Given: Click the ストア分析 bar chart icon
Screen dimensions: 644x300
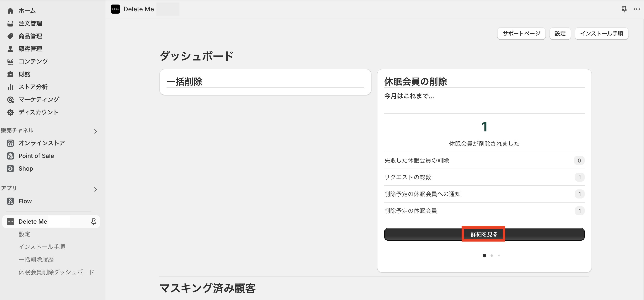Looking at the screenshot, I should [x=10, y=87].
